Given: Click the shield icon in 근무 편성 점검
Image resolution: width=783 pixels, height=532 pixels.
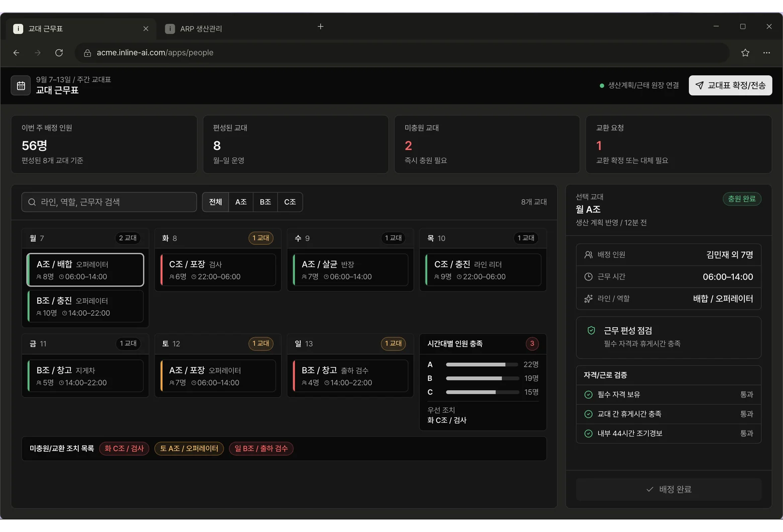Looking at the screenshot, I should [x=591, y=330].
